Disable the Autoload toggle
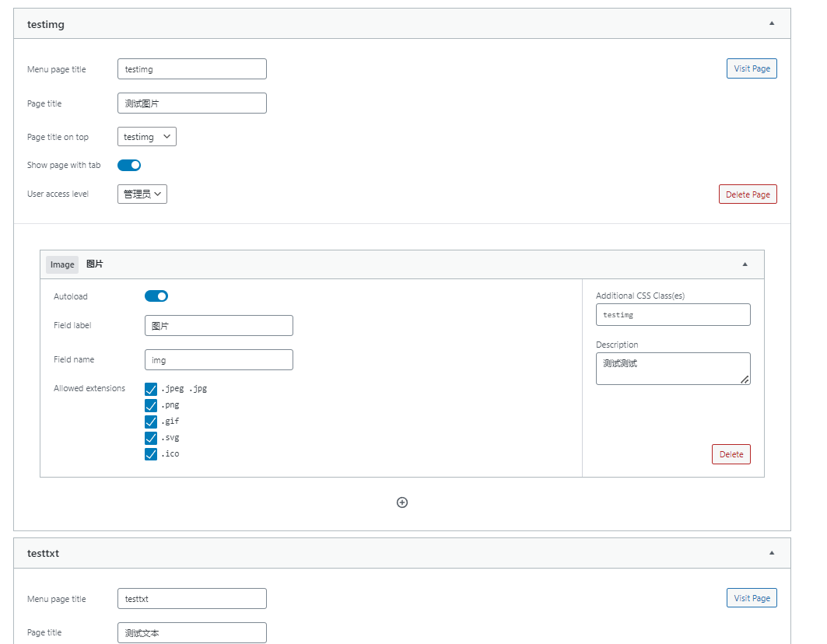827x644 pixels. pyautogui.click(x=156, y=296)
